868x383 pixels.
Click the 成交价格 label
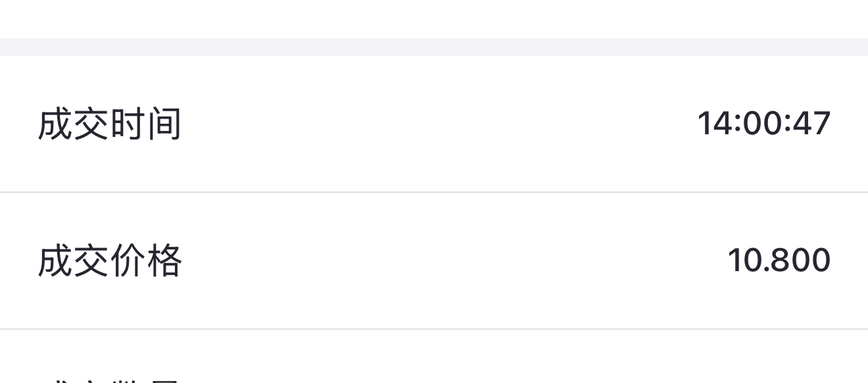pyautogui.click(x=109, y=261)
